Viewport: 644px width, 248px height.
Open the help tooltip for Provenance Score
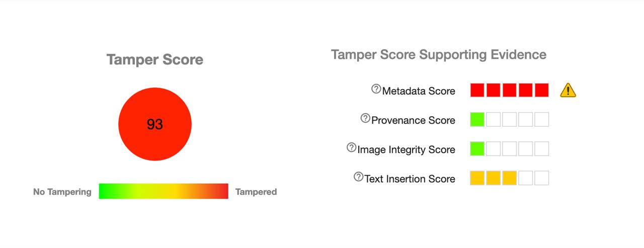pyautogui.click(x=365, y=118)
